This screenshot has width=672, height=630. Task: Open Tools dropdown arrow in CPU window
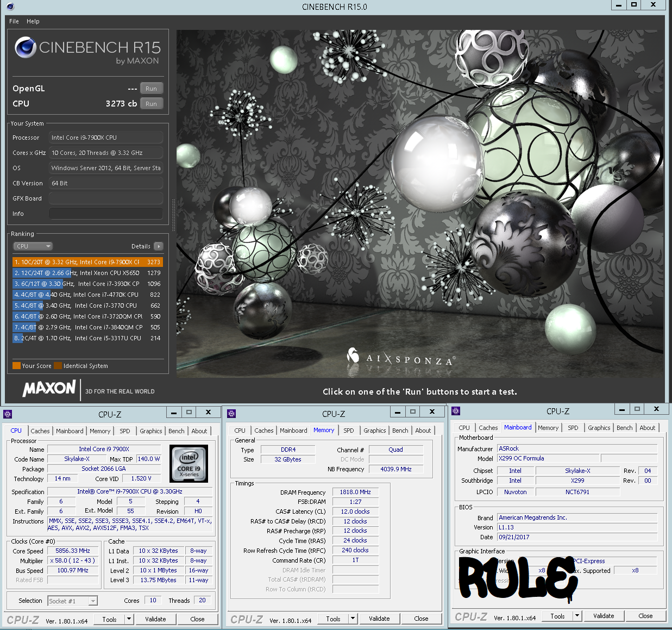pyautogui.click(x=129, y=619)
